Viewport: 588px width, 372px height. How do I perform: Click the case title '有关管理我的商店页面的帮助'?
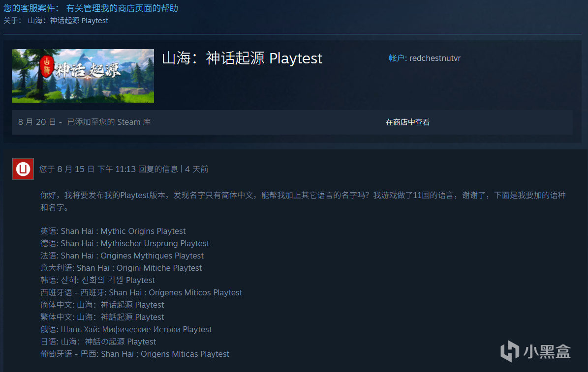click(122, 8)
